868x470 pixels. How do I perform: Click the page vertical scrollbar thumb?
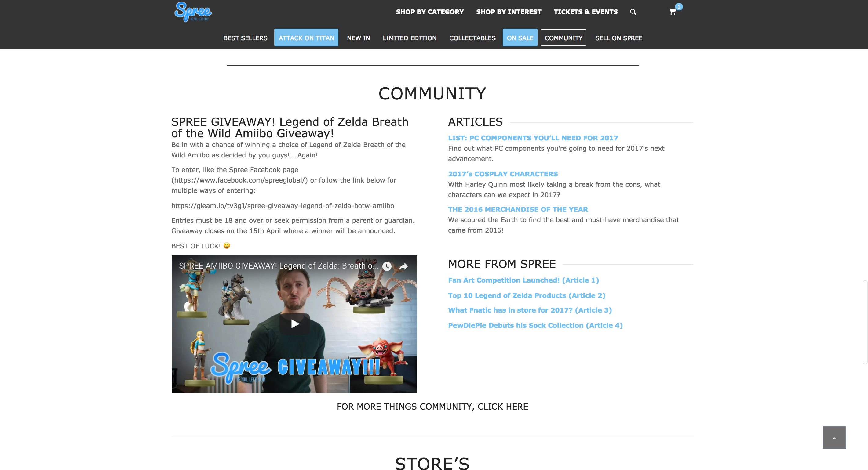click(x=865, y=322)
